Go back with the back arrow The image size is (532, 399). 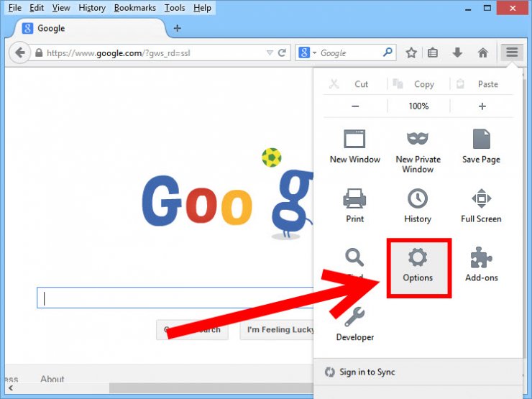pos(20,52)
